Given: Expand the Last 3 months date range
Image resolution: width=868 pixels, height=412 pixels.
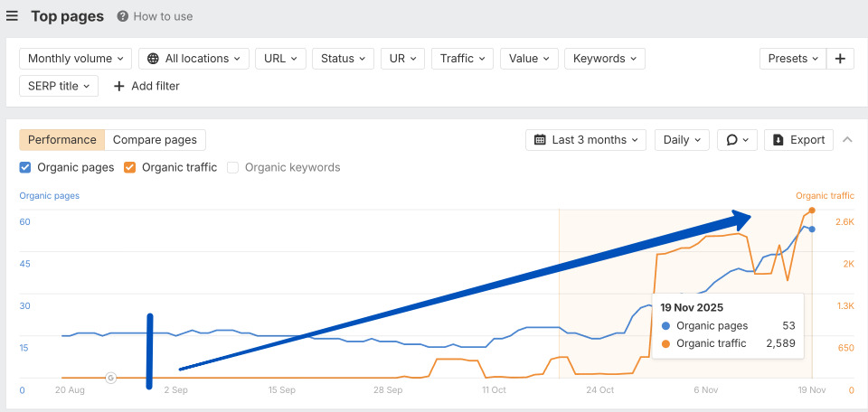Looking at the screenshot, I should 586,140.
